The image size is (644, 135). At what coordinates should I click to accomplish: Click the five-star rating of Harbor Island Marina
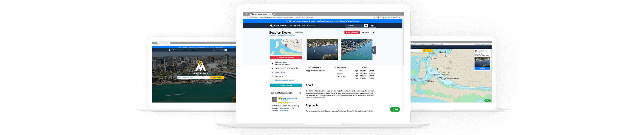(x=283, y=103)
